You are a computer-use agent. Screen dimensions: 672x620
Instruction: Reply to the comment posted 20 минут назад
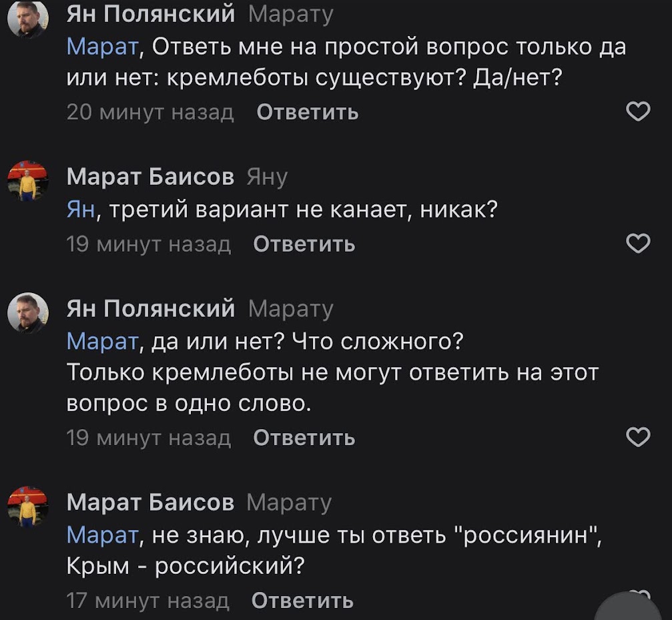pyautogui.click(x=308, y=113)
